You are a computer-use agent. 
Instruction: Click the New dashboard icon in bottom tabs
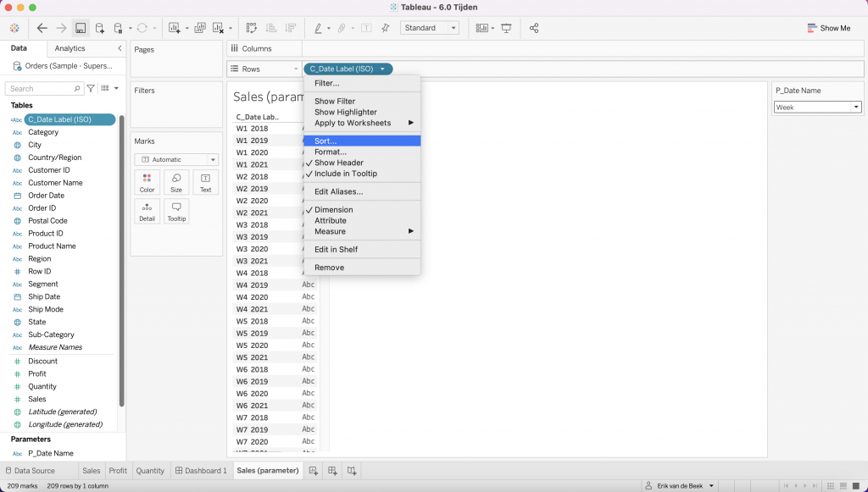click(332, 471)
